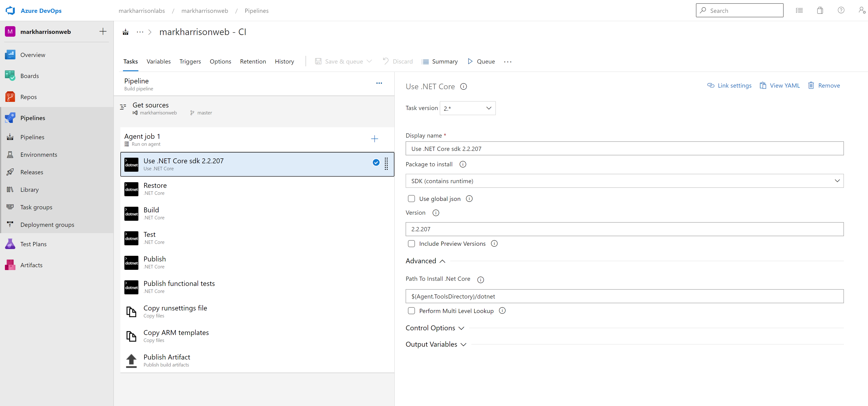Click the Queue button
Image resolution: width=868 pixels, height=406 pixels.
pos(481,62)
